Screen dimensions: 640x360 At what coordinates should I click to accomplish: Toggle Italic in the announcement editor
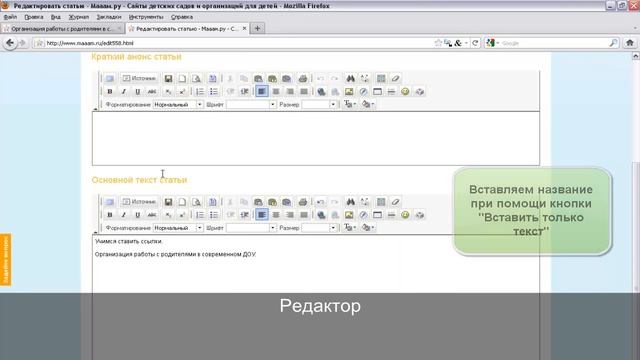click(124, 91)
